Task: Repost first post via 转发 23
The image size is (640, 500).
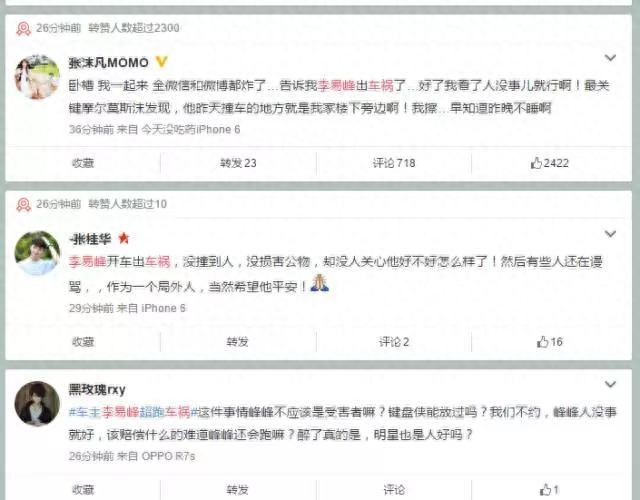Action: point(238,163)
